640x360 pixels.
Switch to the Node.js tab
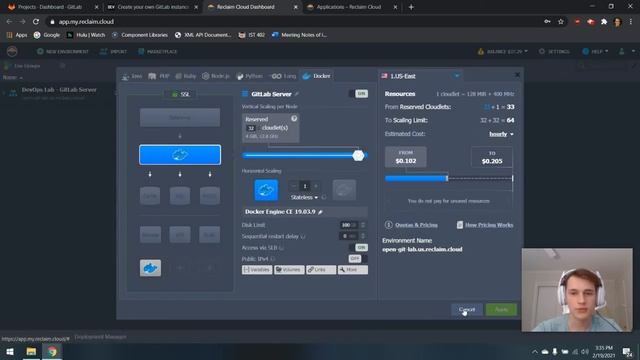tap(216, 76)
